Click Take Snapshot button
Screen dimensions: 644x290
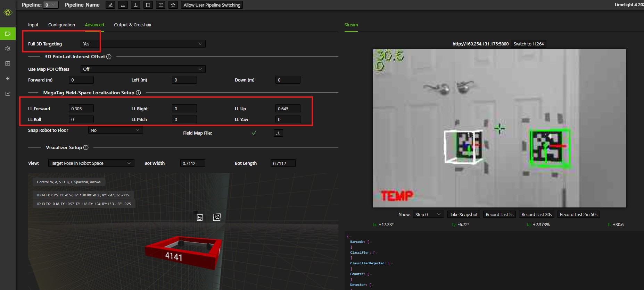point(463,214)
